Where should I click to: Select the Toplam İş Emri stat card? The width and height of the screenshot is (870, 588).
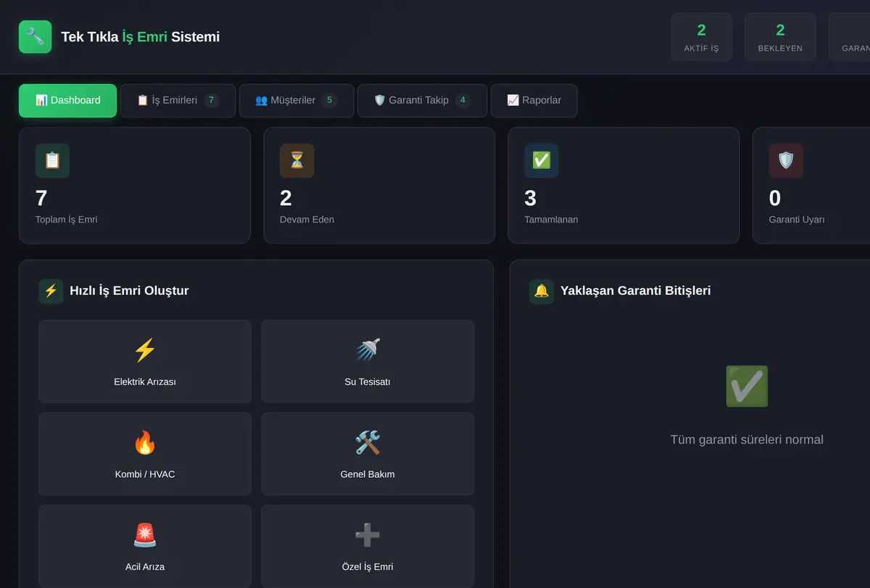click(135, 186)
